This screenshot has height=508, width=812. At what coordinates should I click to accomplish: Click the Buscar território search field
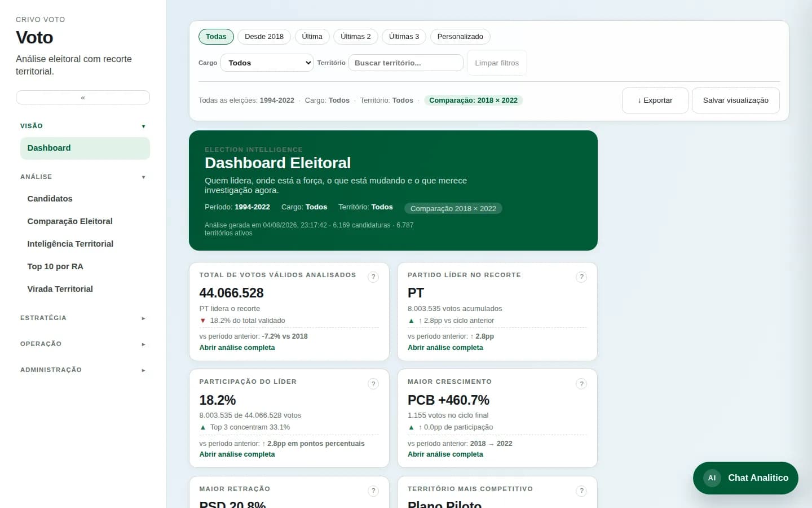coord(406,63)
